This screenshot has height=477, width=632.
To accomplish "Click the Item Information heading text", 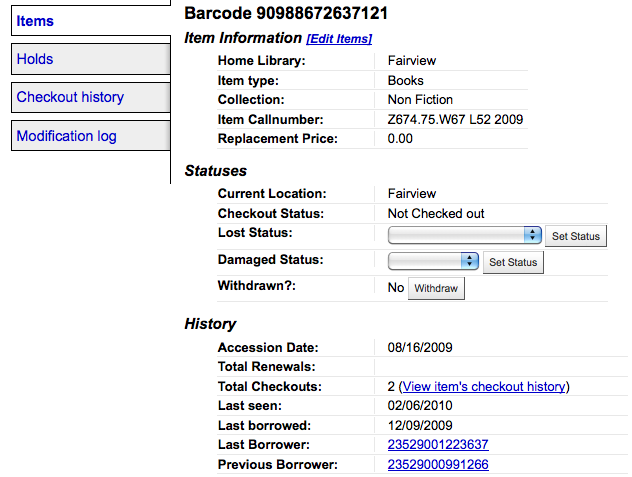I will click(x=243, y=38).
